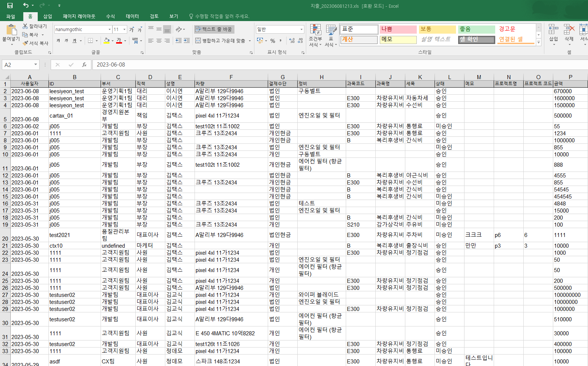The image size is (588, 366).
Task: Apply the 표준 cell style
Action: 359,29
